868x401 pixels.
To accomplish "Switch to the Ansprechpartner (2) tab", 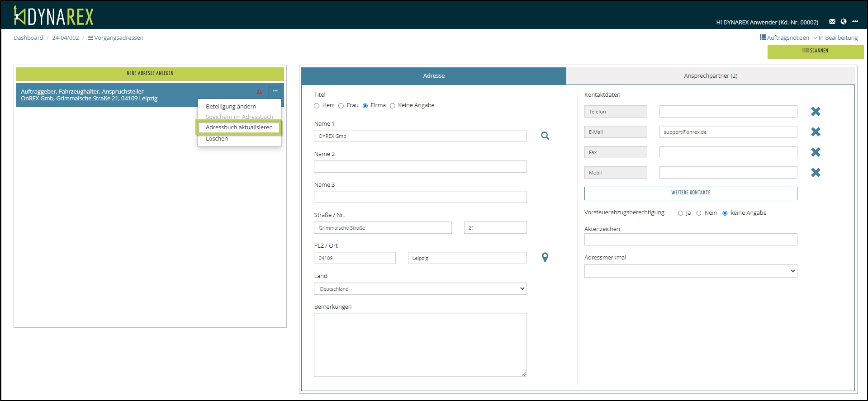I will [x=710, y=76].
